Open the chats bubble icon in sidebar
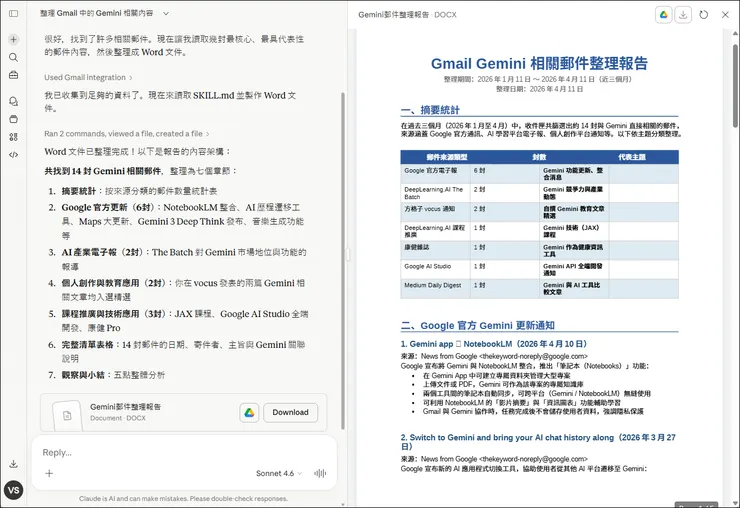The width and height of the screenshot is (740, 508). tap(14, 101)
